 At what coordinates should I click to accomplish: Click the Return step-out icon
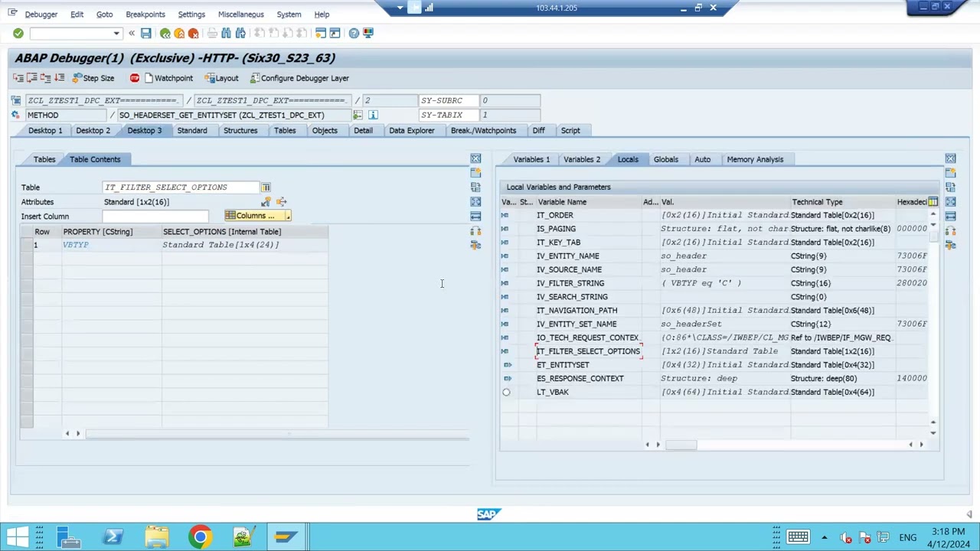pos(46,78)
